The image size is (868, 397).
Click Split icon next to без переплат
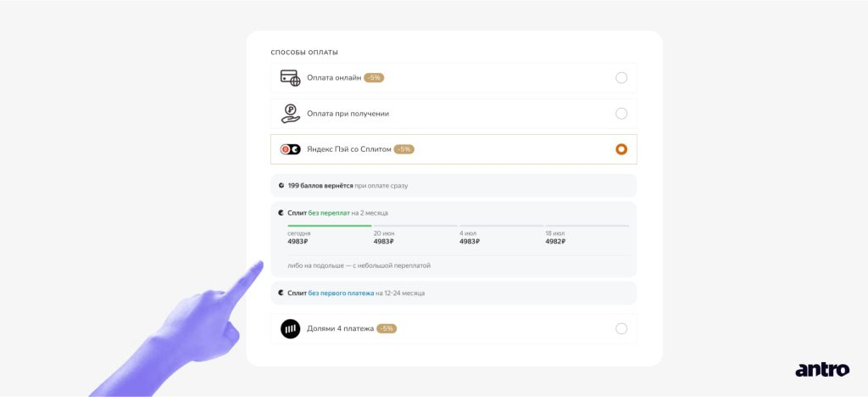(281, 213)
